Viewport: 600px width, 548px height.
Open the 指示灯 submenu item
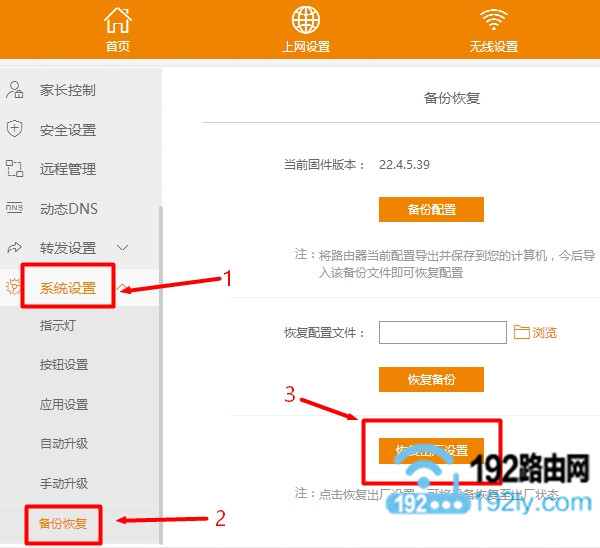[57, 326]
